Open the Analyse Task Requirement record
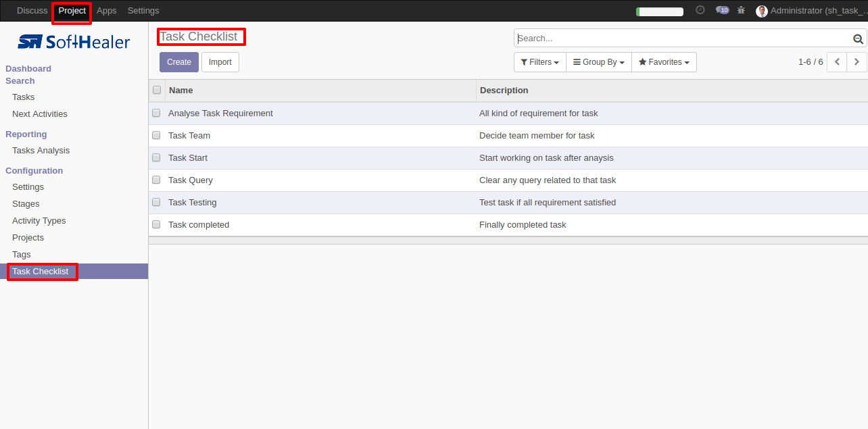Image resolution: width=868 pixels, height=429 pixels. [220, 113]
